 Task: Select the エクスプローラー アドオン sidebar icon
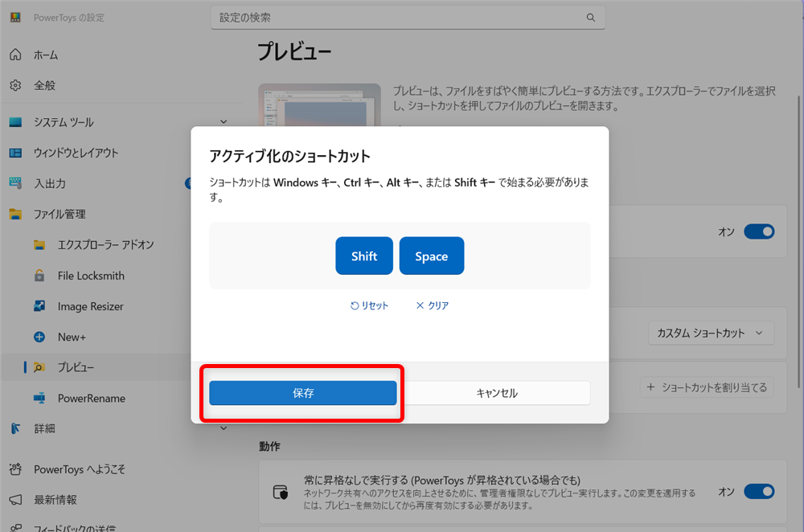pyautogui.click(x=38, y=244)
